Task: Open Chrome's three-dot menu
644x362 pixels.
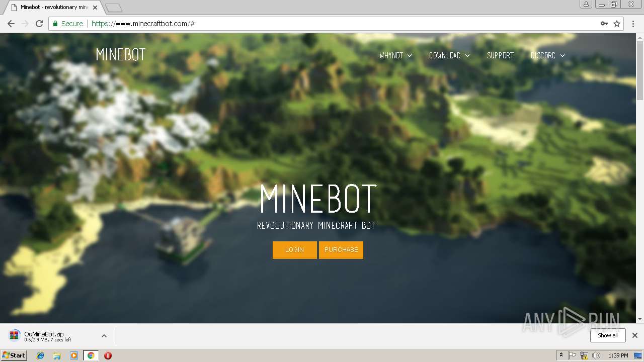Action: [633, 24]
